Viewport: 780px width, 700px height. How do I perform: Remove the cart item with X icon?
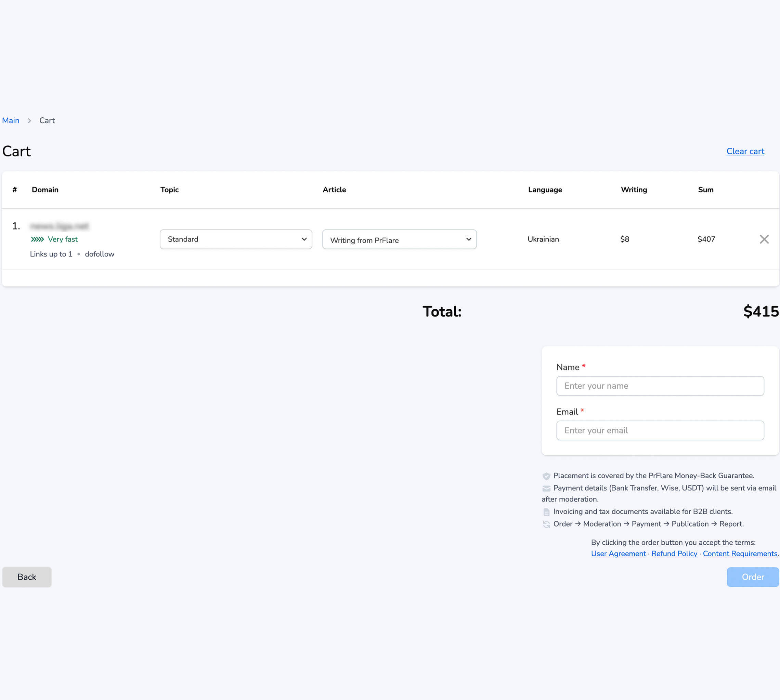[764, 239]
